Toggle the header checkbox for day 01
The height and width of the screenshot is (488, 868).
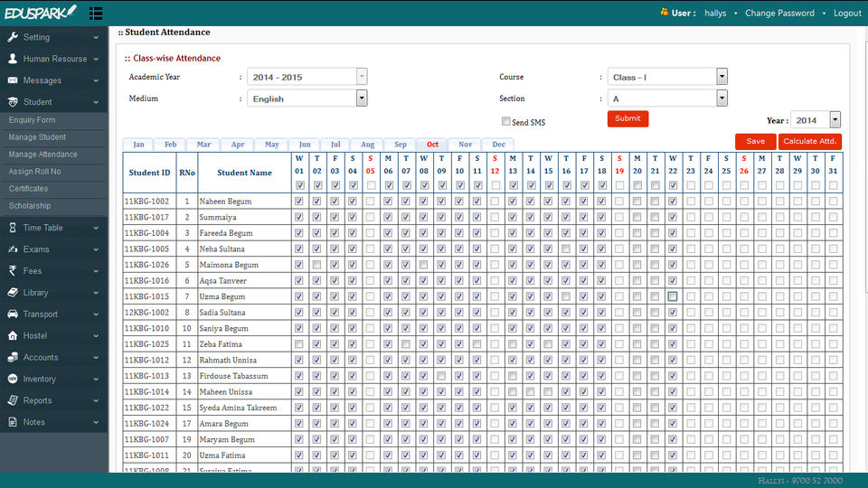pyautogui.click(x=299, y=185)
